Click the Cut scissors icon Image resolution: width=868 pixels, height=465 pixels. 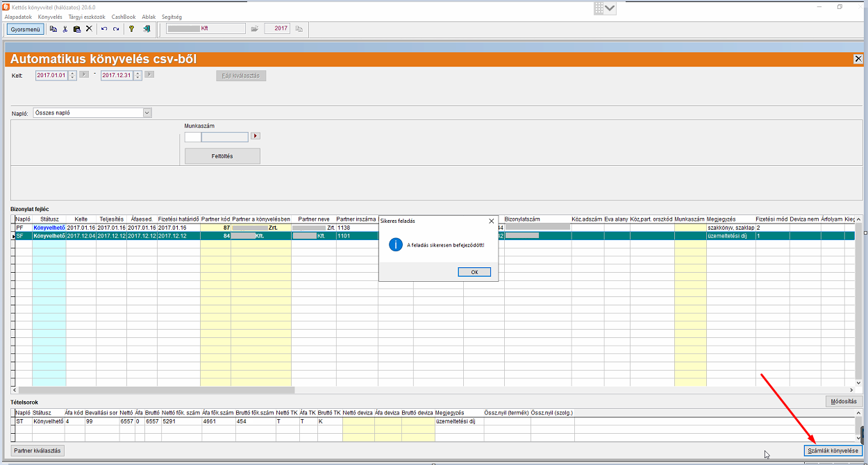(65, 29)
